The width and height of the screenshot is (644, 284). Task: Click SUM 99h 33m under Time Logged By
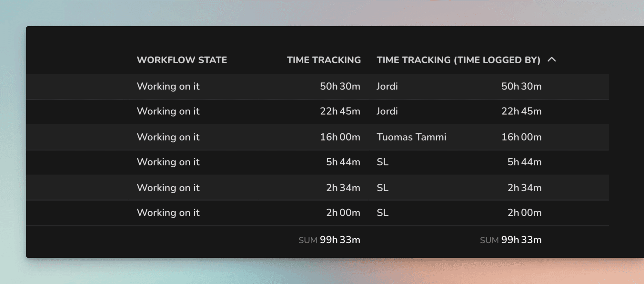511,240
